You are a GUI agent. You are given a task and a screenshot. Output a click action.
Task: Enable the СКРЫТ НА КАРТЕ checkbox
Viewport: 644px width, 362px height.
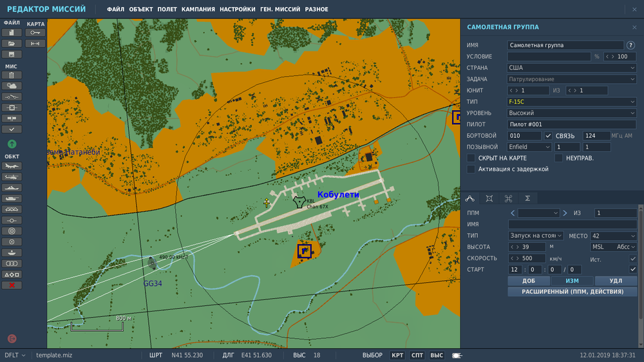(x=471, y=158)
